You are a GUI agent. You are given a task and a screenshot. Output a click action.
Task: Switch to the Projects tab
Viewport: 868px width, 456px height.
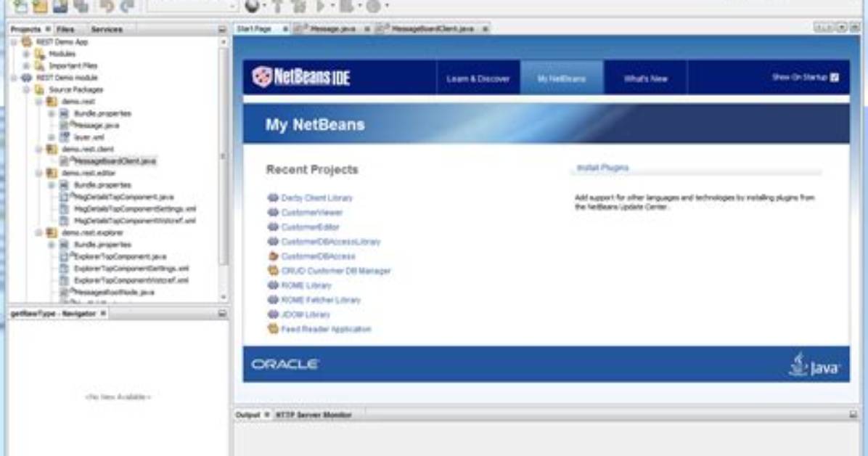[26, 29]
